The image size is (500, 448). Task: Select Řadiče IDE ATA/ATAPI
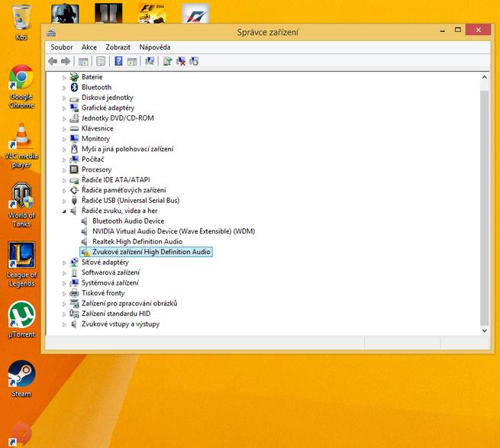115,180
